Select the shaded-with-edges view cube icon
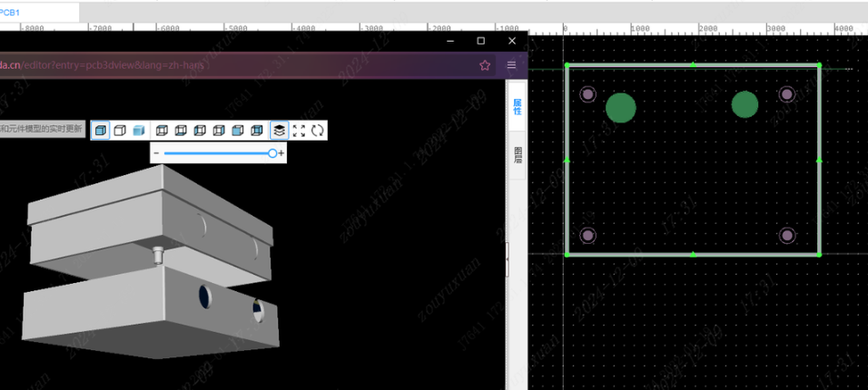Image resolution: width=868 pixels, height=390 pixels. tap(101, 131)
